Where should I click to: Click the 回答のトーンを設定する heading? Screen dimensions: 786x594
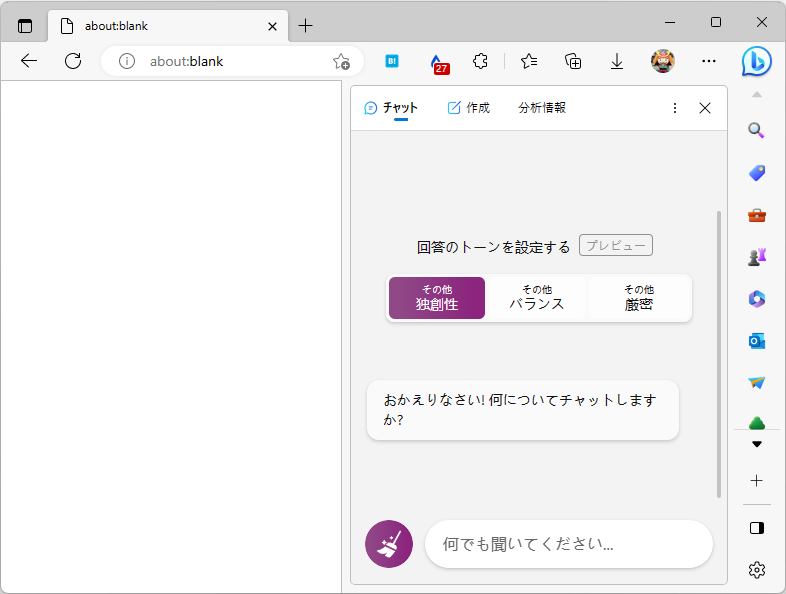tap(493, 247)
